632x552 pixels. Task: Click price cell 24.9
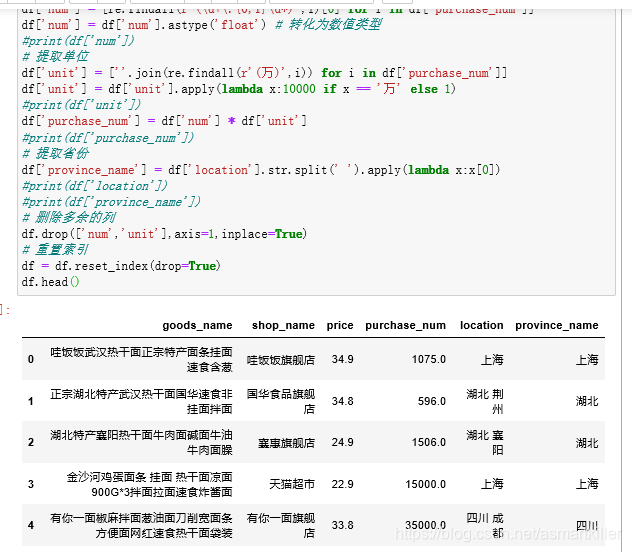pos(342,442)
